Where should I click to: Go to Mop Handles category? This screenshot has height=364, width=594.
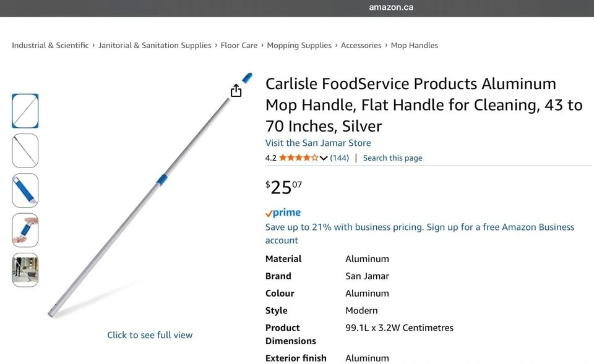coord(414,45)
